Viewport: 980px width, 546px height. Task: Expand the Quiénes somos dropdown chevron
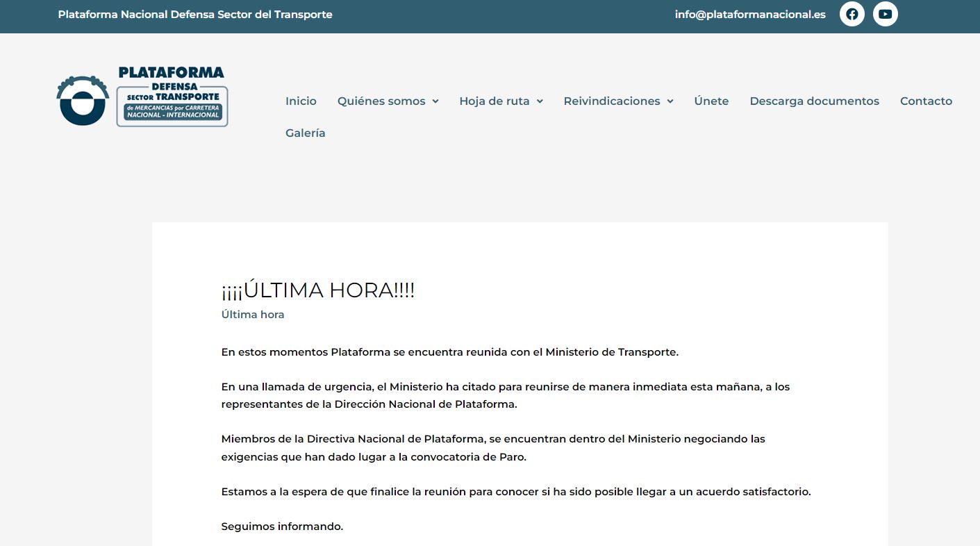[x=435, y=101]
